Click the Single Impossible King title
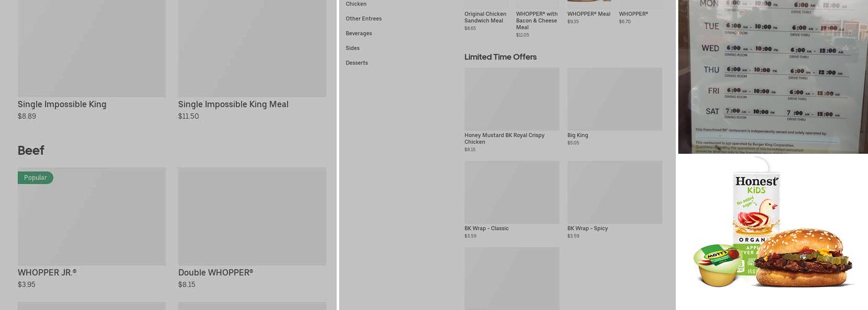Image resolution: width=868 pixels, height=310 pixels. tap(62, 105)
